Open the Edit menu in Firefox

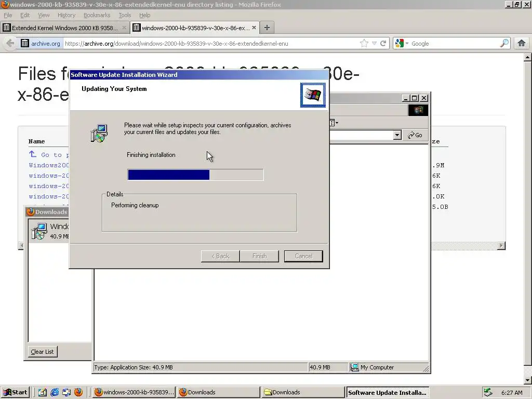pos(25,15)
